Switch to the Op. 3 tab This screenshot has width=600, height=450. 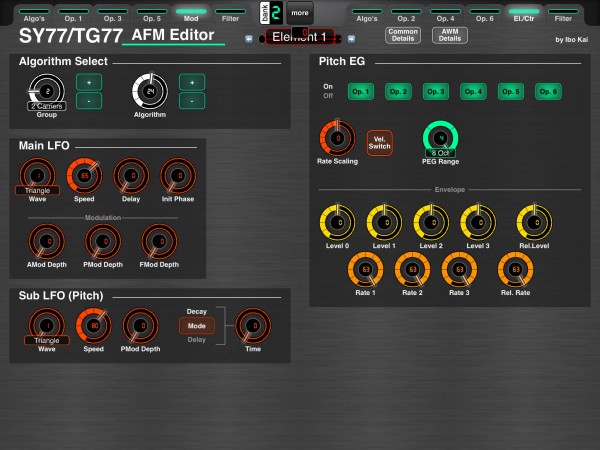pos(112,15)
